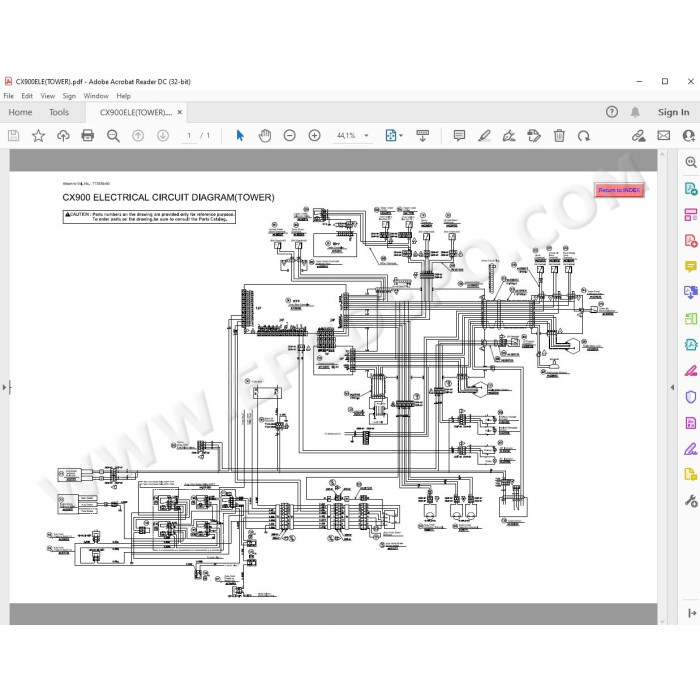
Task: Click the scrolling mode keyboard icon
Action: [422, 135]
